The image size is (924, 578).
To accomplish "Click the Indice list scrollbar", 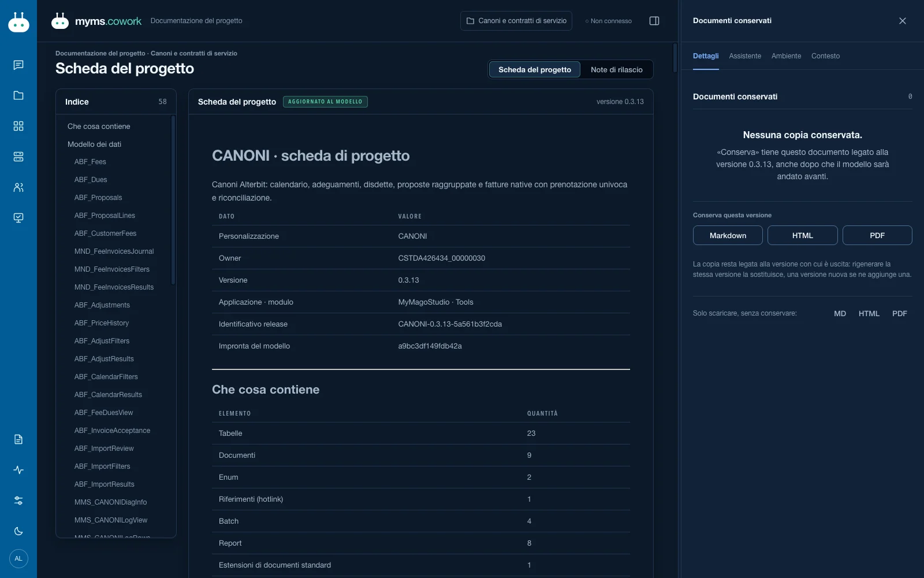I will pos(173,200).
